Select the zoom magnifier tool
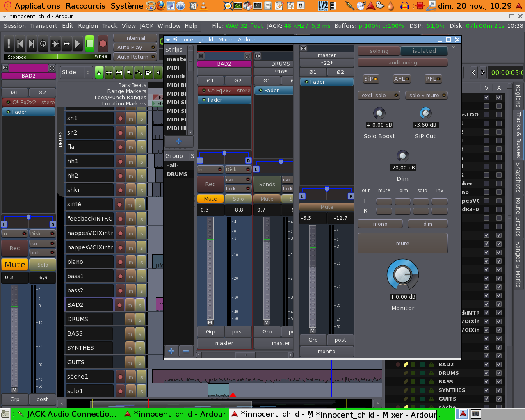Screen dimensions: 525x420 (129, 73)
